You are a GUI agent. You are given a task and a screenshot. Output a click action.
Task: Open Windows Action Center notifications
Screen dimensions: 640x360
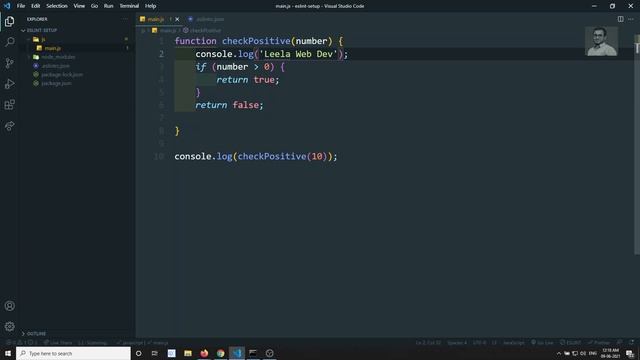pyautogui.click(x=630, y=353)
